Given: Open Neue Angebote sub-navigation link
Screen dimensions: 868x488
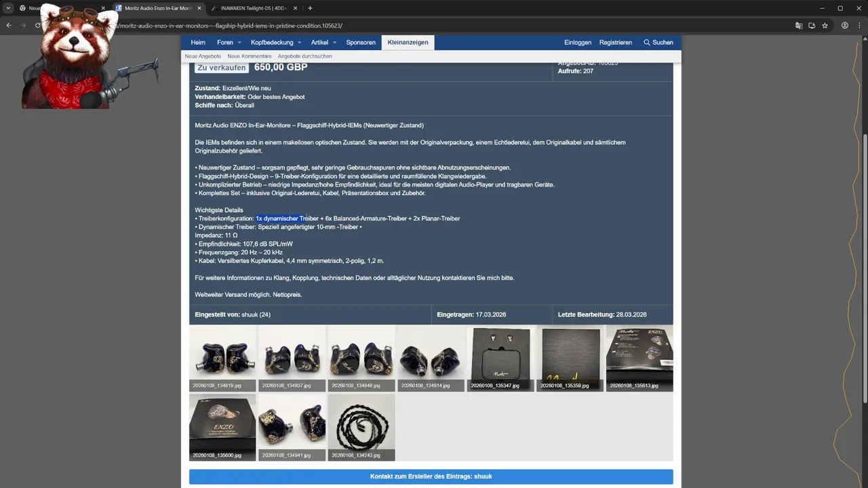Looking at the screenshot, I should click(203, 56).
